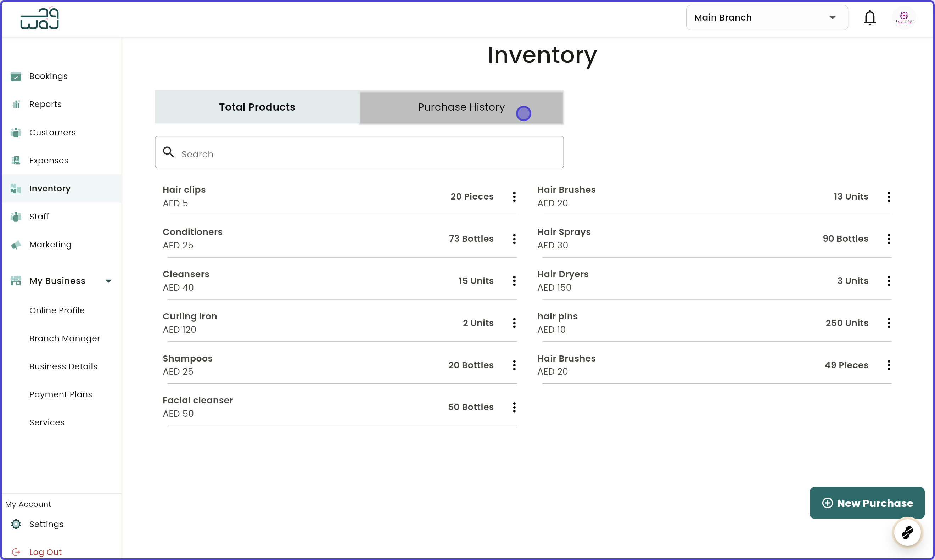Open the Customers icon in sidebar
This screenshot has height=560, width=935.
tap(16, 133)
